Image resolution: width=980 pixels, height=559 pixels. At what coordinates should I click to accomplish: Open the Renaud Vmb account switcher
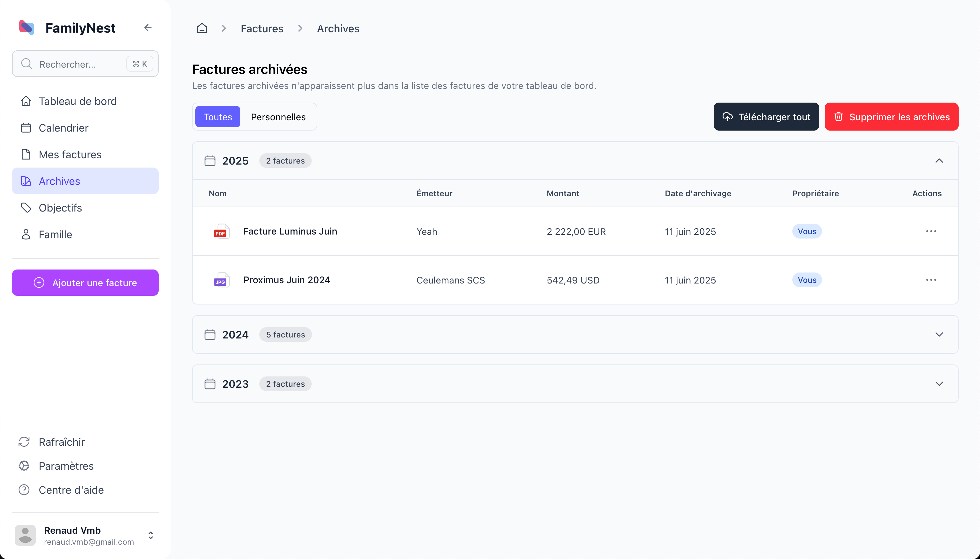pyautogui.click(x=151, y=535)
